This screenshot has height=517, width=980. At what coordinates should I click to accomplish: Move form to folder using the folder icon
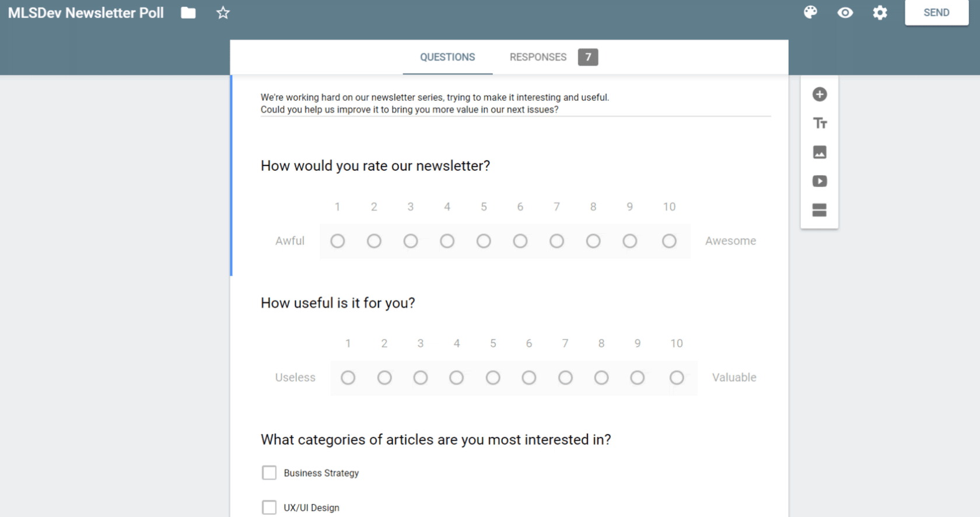(x=188, y=13)
